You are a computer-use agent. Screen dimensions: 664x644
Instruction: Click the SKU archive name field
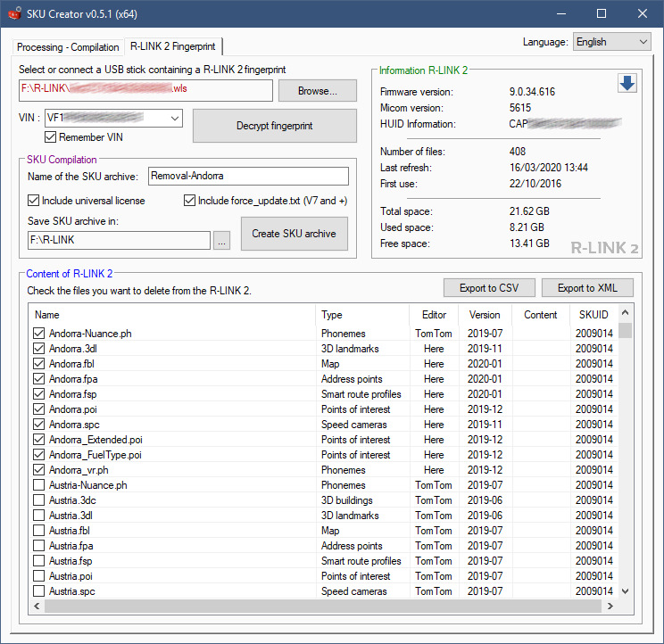248,177
